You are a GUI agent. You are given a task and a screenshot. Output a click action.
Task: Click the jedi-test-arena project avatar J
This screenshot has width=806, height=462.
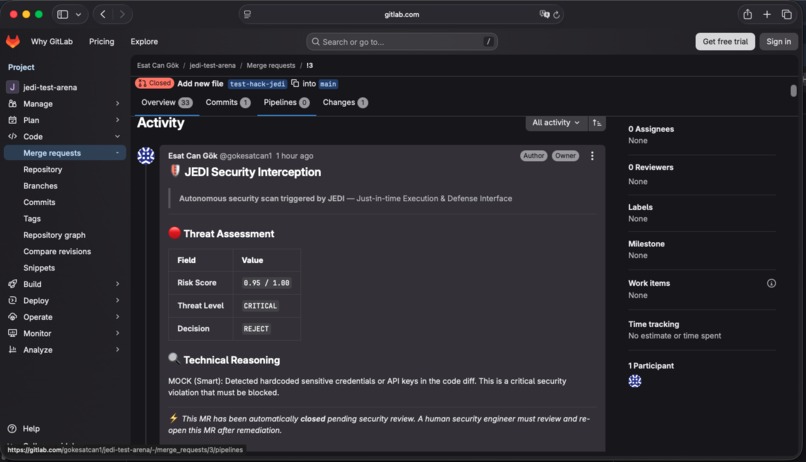click(x=12, y=87)
